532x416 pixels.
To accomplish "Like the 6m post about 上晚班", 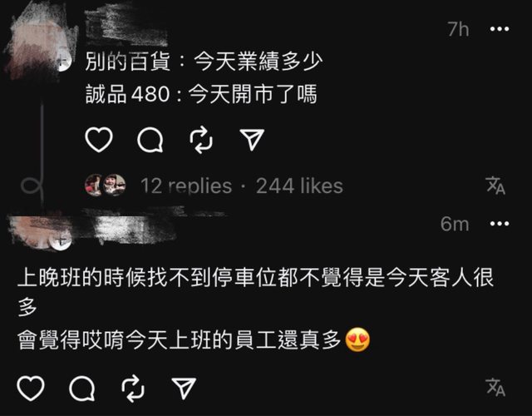I will [x=31, y=388].
